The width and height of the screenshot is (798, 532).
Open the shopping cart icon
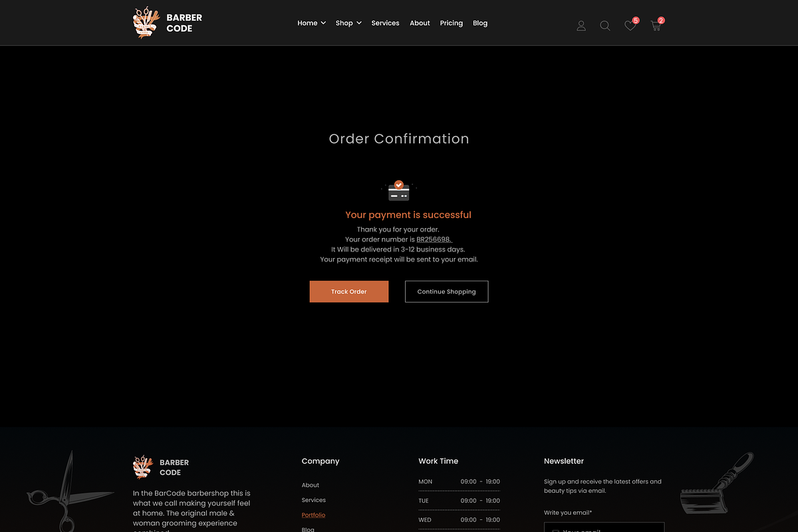(656, 26)
